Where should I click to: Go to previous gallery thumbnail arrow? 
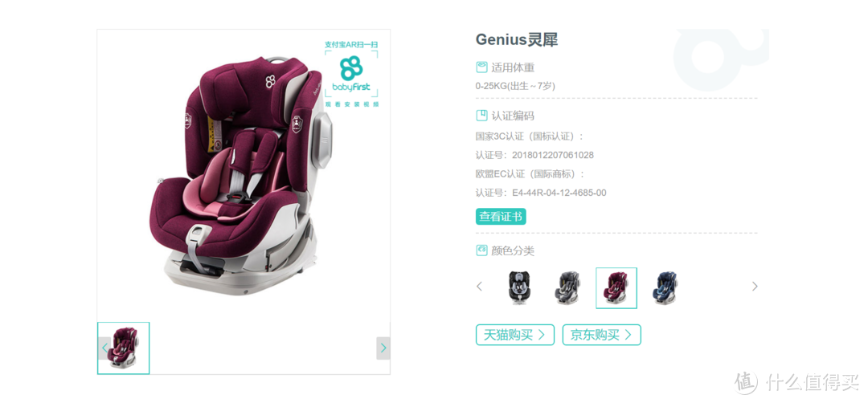[x=104, y=348]
